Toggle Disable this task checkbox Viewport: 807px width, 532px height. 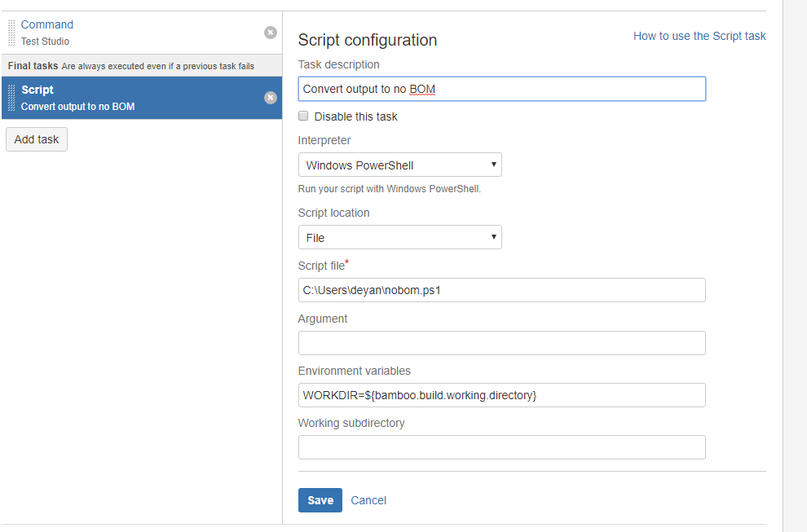(x=303, y=116)
